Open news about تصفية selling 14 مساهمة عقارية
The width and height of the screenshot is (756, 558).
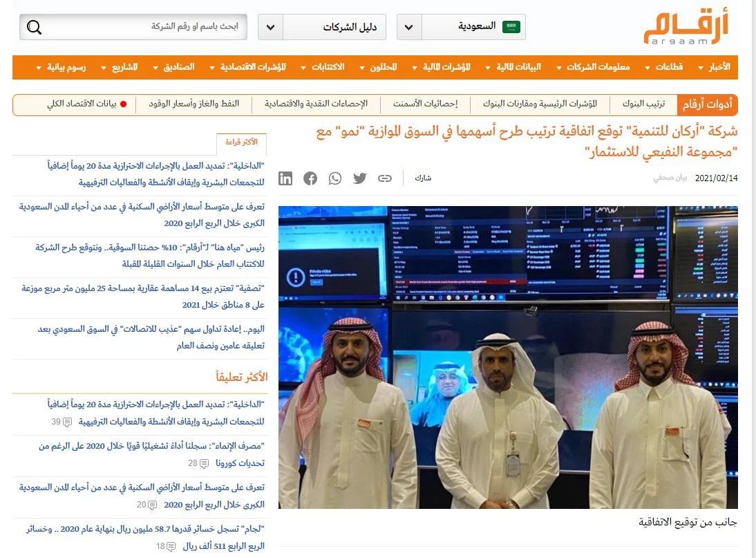pyautogui.click(x=143, y=297)
